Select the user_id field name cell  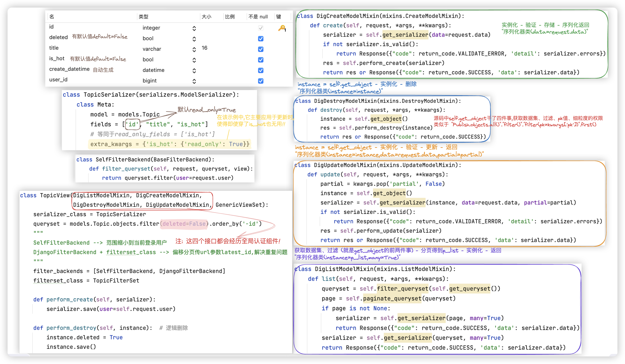(x=58, y=80)
